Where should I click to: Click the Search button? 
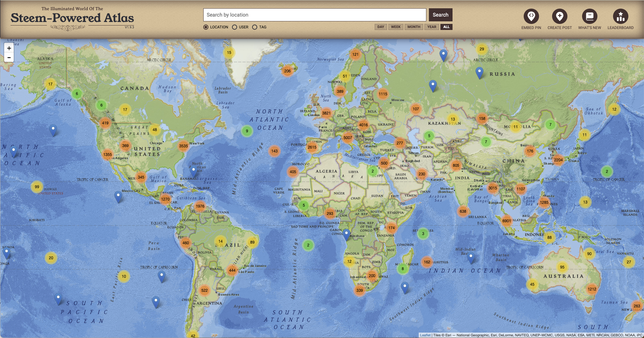click(x=440, y=15)
